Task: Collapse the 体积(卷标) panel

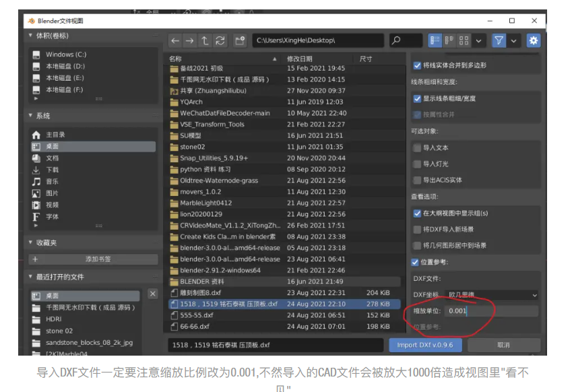Action: 30,36
